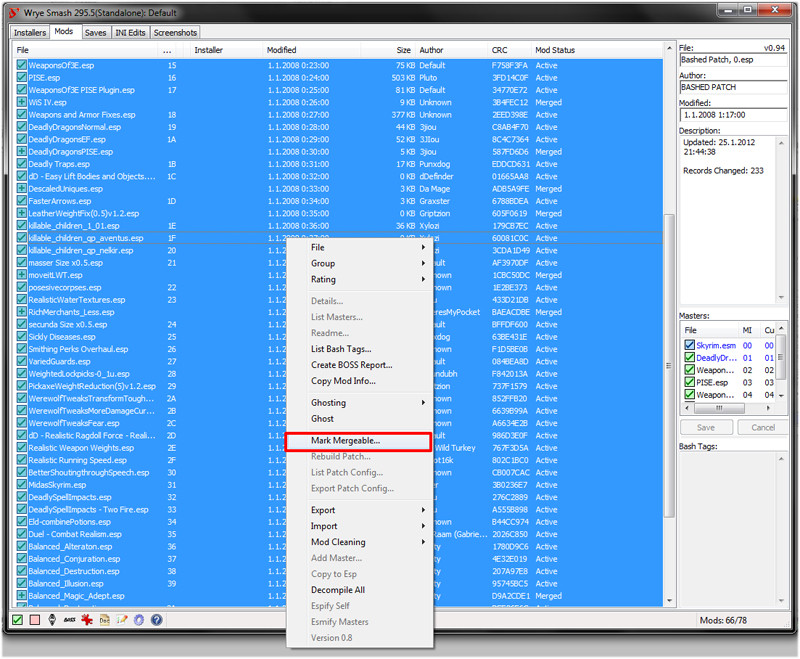Sort mods by the CRC column header
800x659 pixels.
click(509, 50)
